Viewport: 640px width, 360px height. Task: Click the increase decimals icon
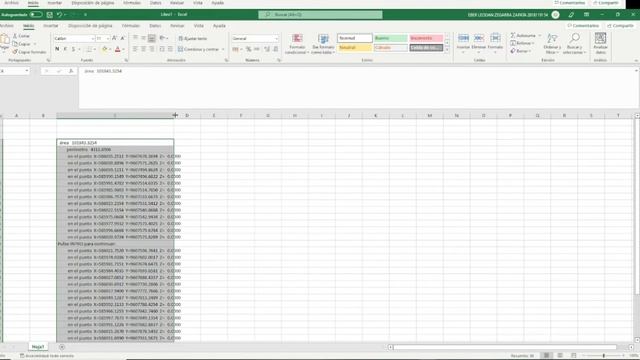(267, 49)
